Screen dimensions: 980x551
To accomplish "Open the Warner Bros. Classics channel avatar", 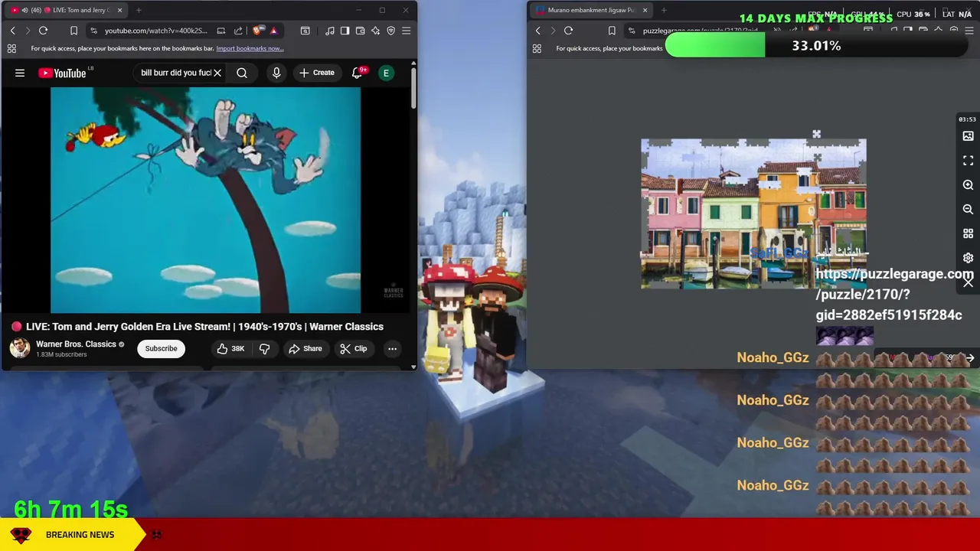I will pos(20,348).
